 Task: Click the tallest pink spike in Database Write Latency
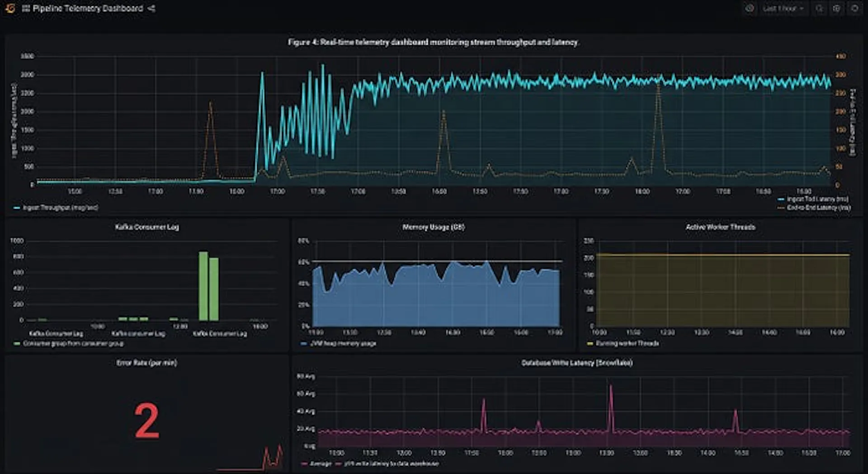tap(611, 409)
